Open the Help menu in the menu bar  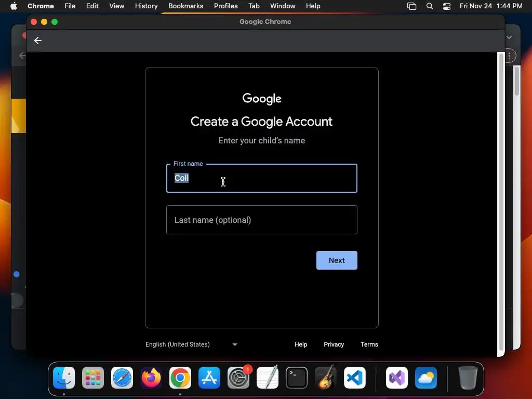(313, 6)
